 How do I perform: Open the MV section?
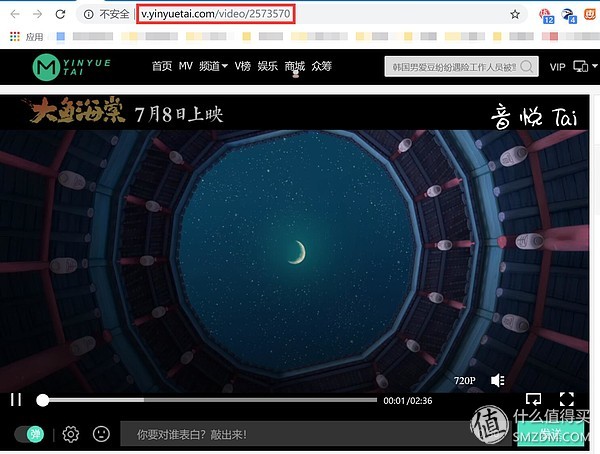(x=186, y=66)
